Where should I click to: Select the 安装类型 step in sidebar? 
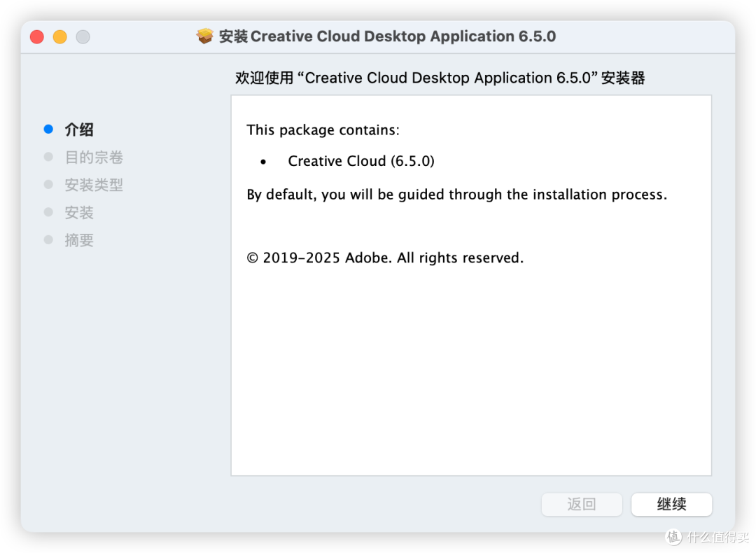pyautogui.click(x=94, y=185)
